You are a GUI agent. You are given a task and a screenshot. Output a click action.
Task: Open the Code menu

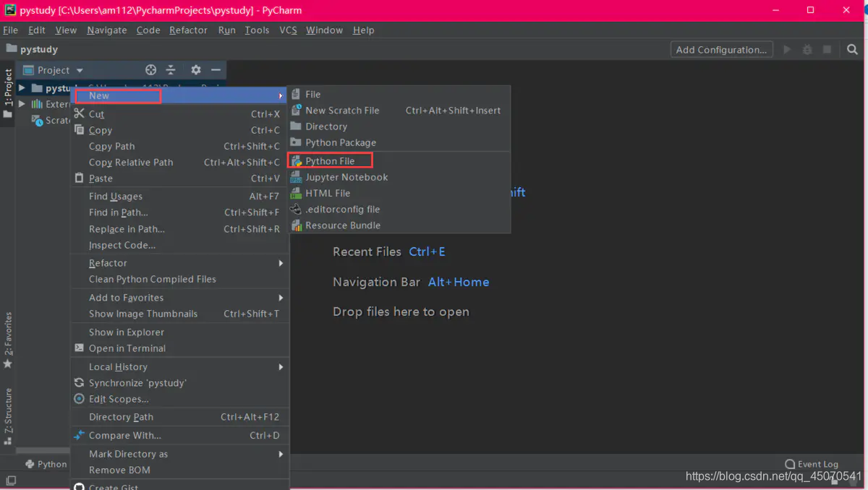pyautogui.click(x=148, y=30)
